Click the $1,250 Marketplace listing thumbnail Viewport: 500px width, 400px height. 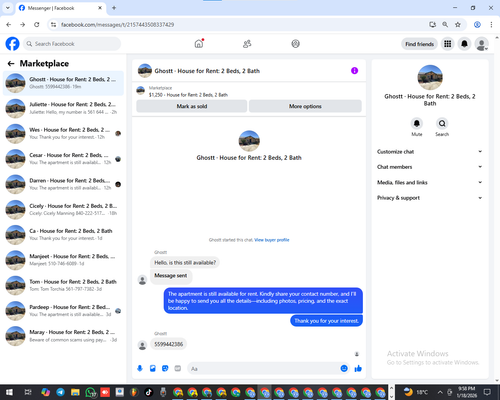pyautogui.click(x=141, y=90)
